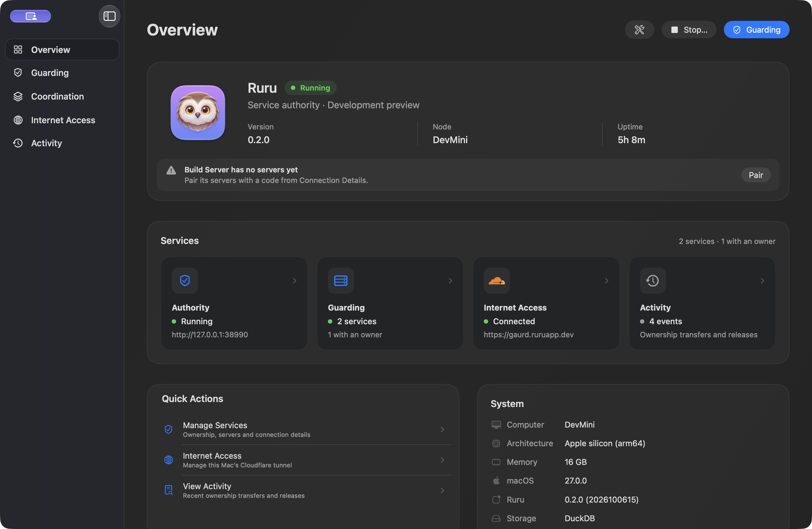The height and width of the screenshot is (529, 812).
Task: Click the http://127.0.0.1:38990 address
Action: point(210,335)
